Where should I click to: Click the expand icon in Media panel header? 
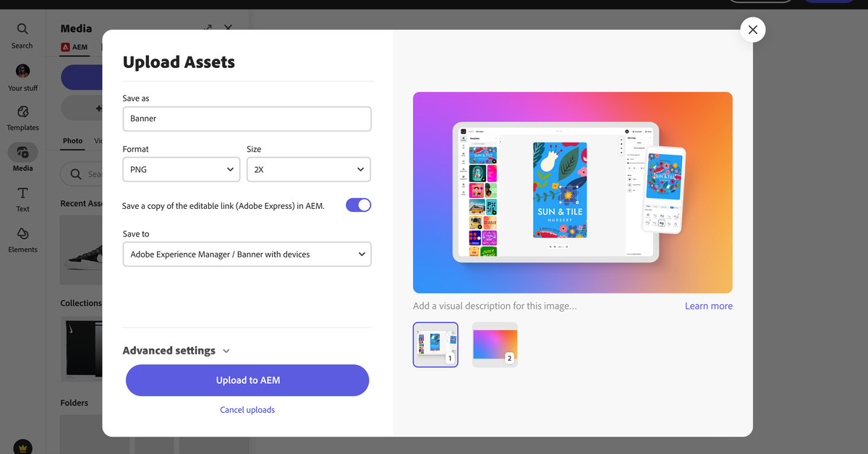(x=208, y=28)
